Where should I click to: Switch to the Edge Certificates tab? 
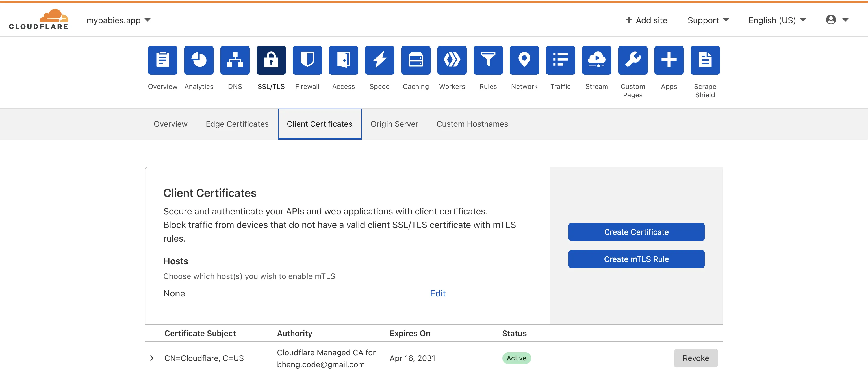click(x=237, y=124)
